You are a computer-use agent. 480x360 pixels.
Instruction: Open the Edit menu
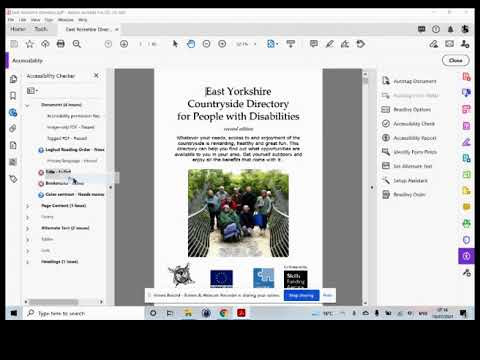(22, 20)
